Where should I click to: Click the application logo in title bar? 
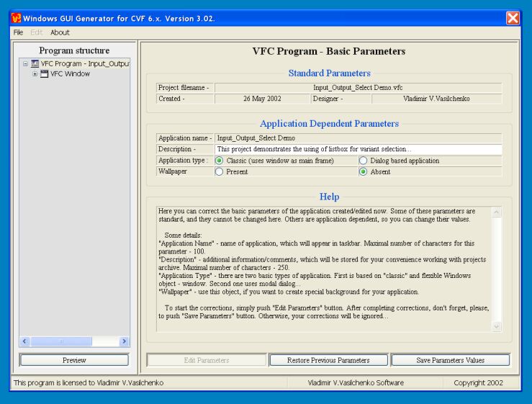(16, 18)
